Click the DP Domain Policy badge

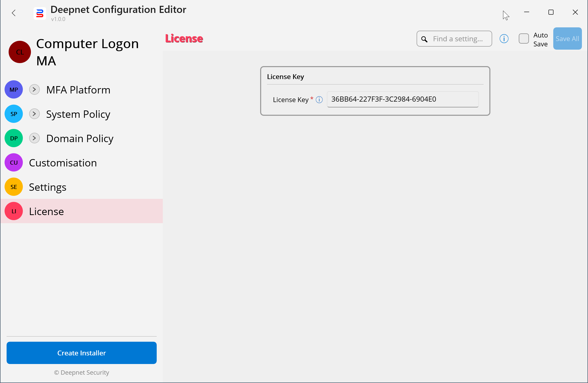(14, 138)
